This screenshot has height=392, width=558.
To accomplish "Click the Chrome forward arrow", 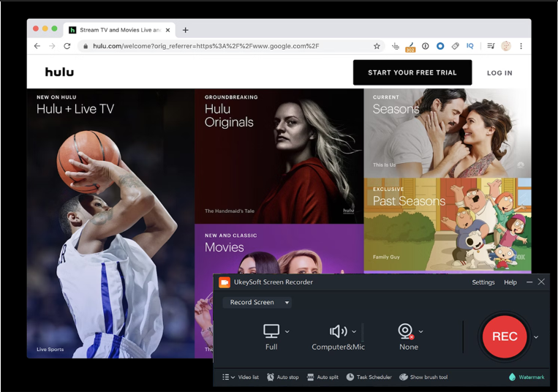I will pos(52,46).
